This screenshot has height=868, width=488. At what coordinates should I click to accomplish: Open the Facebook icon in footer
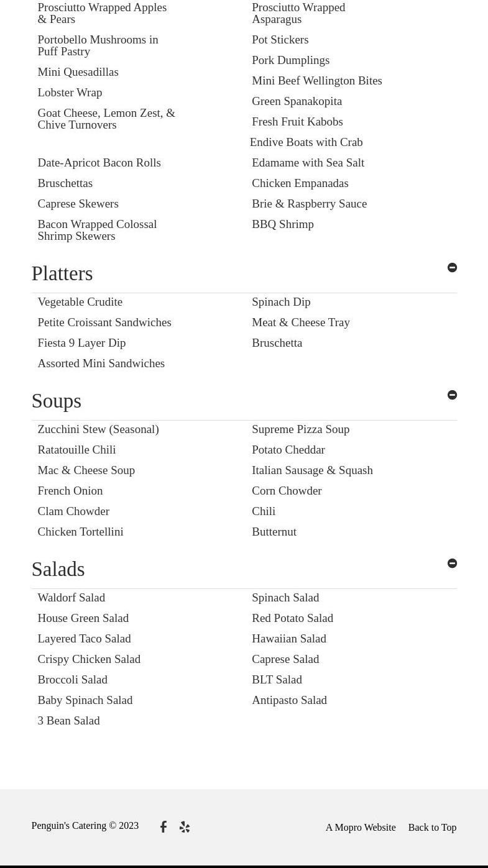pyautogui.click(x=163, y=827)
